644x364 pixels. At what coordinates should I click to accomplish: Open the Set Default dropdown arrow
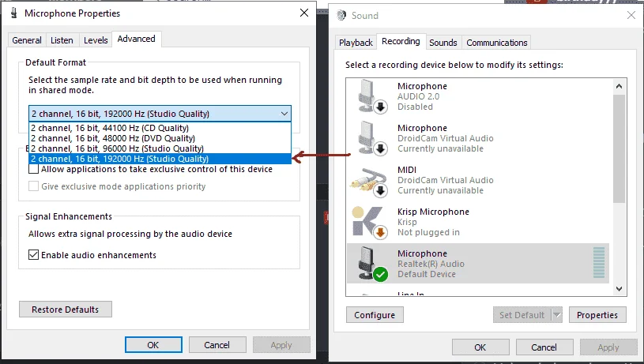point(556,315)
